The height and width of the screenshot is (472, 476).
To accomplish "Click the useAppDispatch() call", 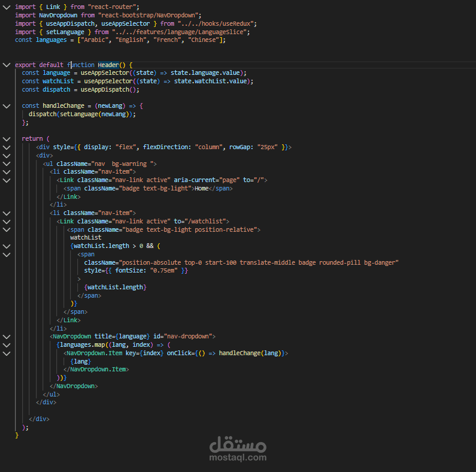I will [108, 90].
